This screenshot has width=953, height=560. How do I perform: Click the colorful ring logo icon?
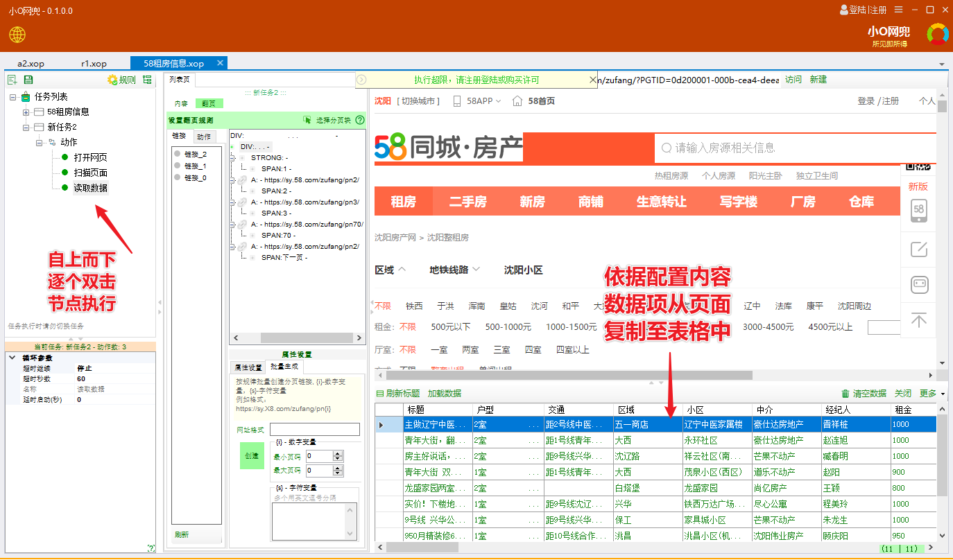pyautogui.click(x=938, y=34)
